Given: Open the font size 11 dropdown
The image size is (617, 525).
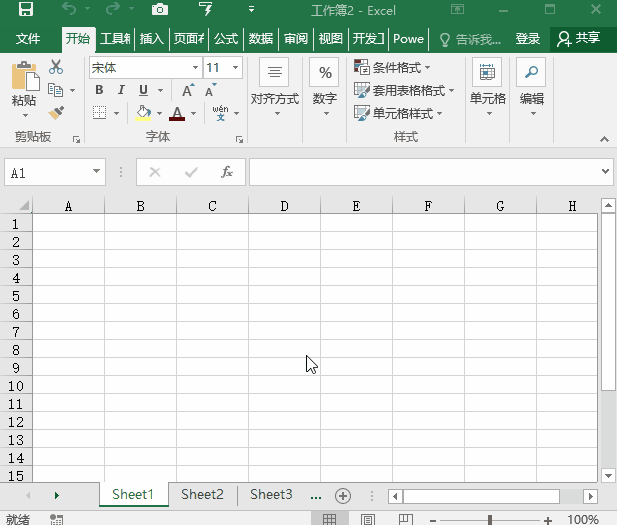Looking at the screenshot, I should click(235, 68).
